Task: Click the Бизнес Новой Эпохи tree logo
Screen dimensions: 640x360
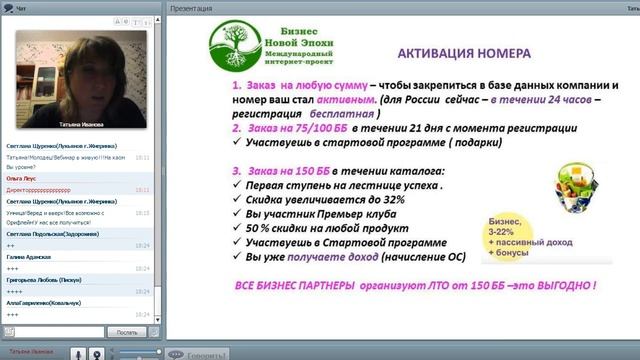Action: [x=235, y=46]
